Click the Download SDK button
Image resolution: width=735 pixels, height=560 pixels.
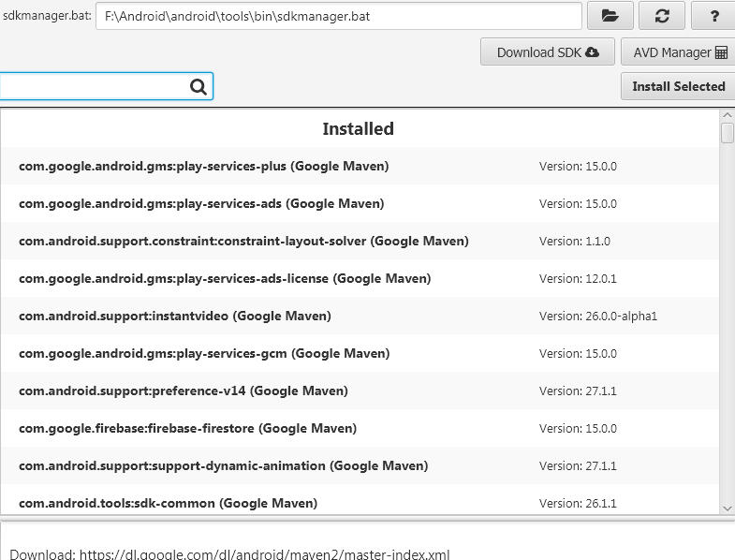[x=548, y=52]
